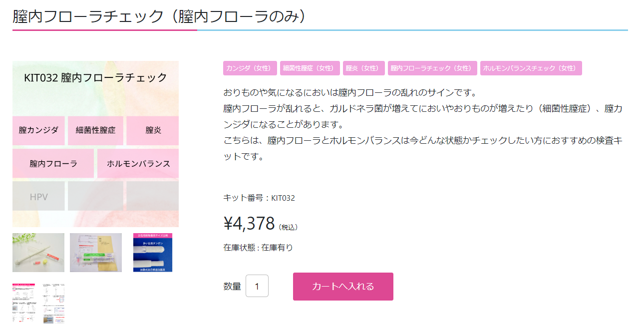
Task: Open the 膣内フローラチェック（女性） tag
Action: click(432, 68)
